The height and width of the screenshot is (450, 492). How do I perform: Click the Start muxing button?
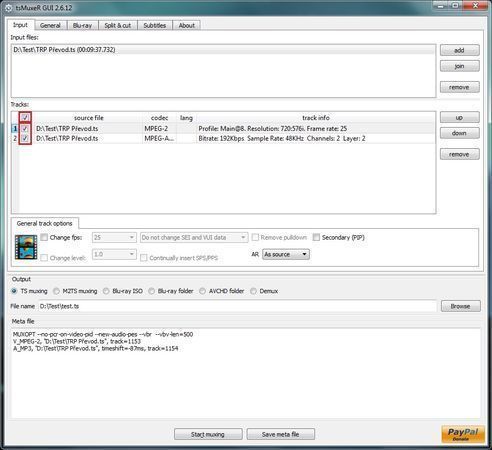208,434
